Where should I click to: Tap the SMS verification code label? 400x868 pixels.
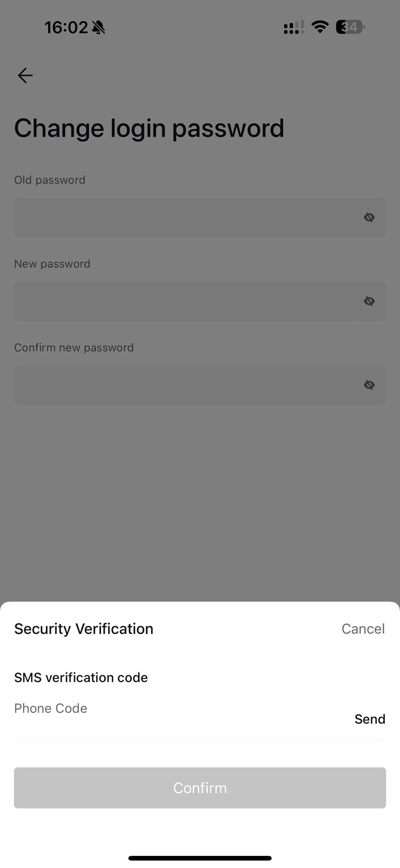(81, 678)
